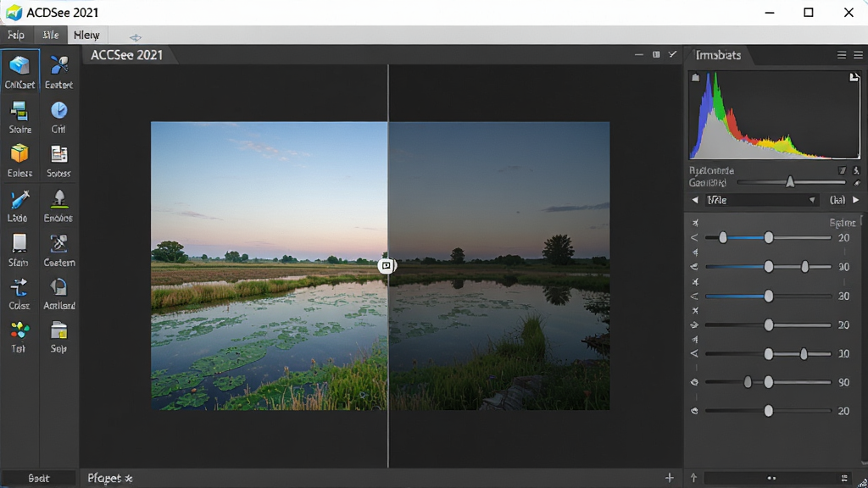Screen dimensions: 868x488
Task: Click the (lai) button beside the preset dropdown
Action: [x=837, y=200]
